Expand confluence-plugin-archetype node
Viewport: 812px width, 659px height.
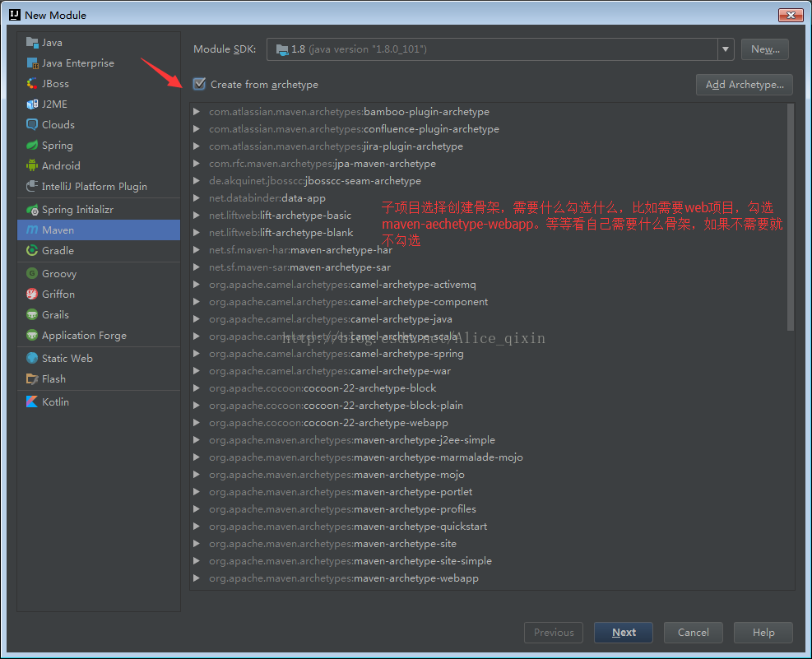click(x=197, y=129)
